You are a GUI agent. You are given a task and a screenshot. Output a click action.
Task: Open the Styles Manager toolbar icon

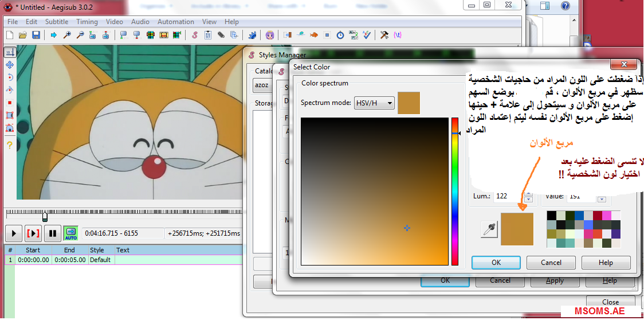(x=195, y=35)
